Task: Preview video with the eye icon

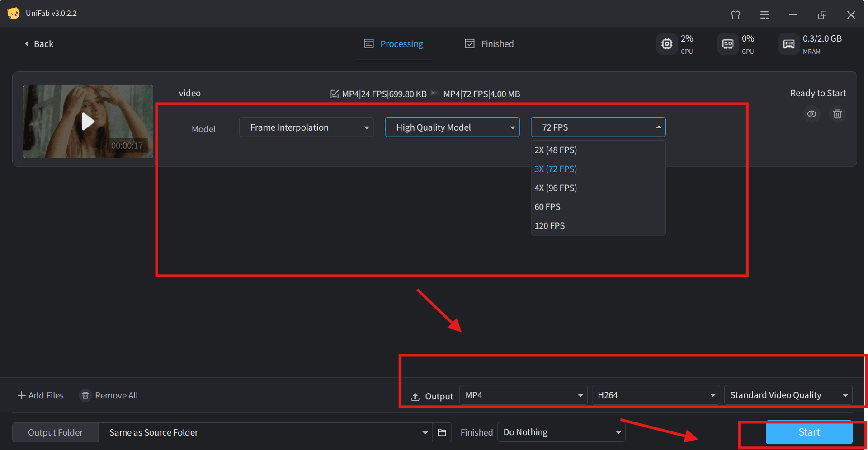Action: click(812, 114)
